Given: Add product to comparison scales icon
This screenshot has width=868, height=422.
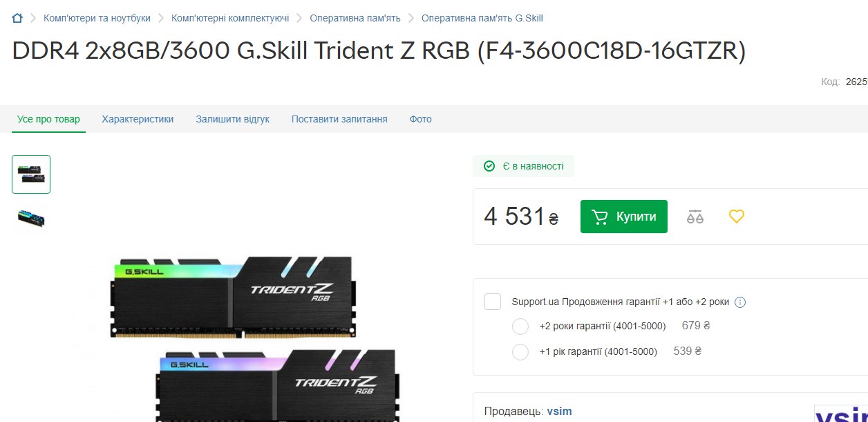Looking at the screenshot, I should (x=695, y=217).
